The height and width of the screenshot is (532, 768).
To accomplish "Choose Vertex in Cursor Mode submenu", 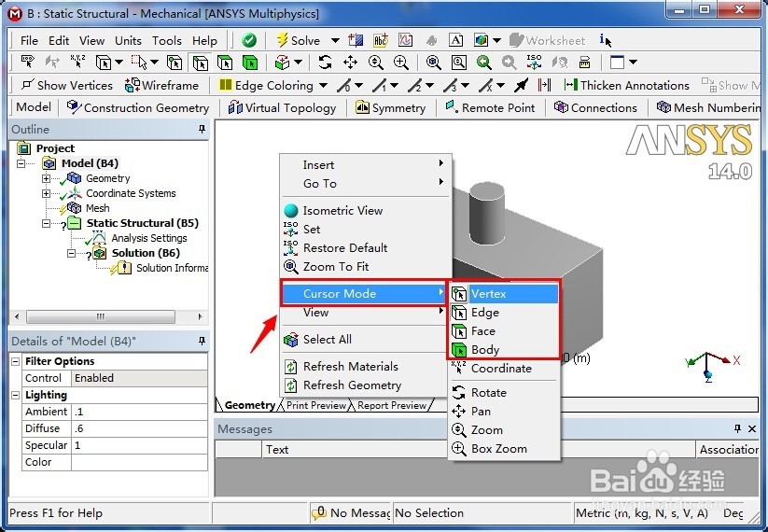I will [504, 294].
